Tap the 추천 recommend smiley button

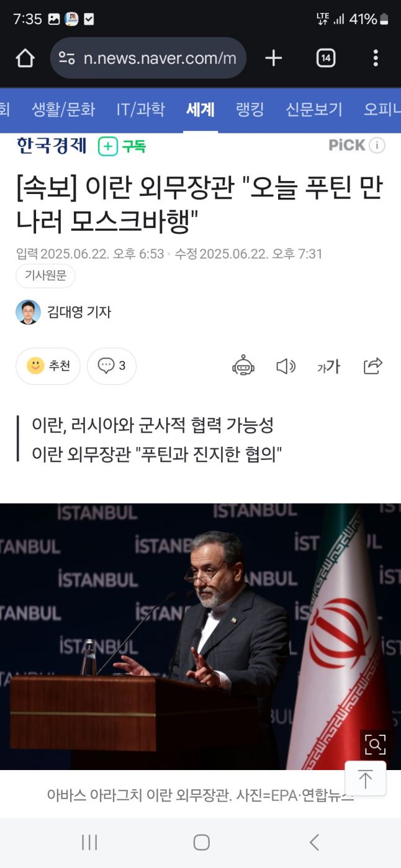pyautogui.click(x=48, y=366)
